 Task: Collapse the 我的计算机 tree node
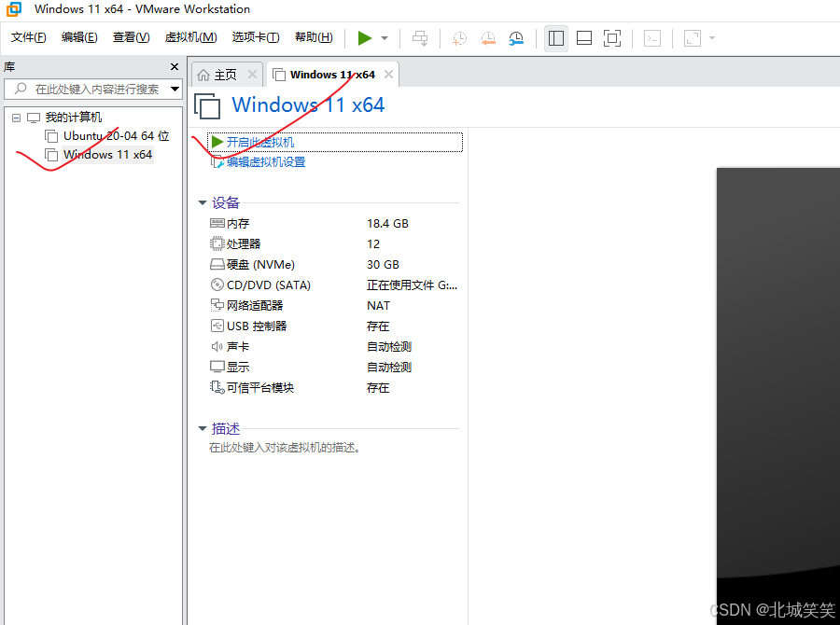[x=17, y=118]
